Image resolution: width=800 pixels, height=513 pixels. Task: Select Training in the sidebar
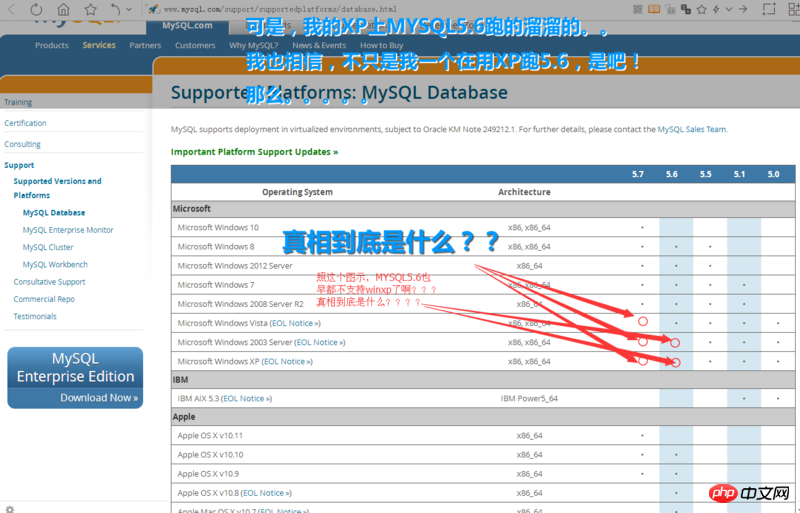coord(18,102)
